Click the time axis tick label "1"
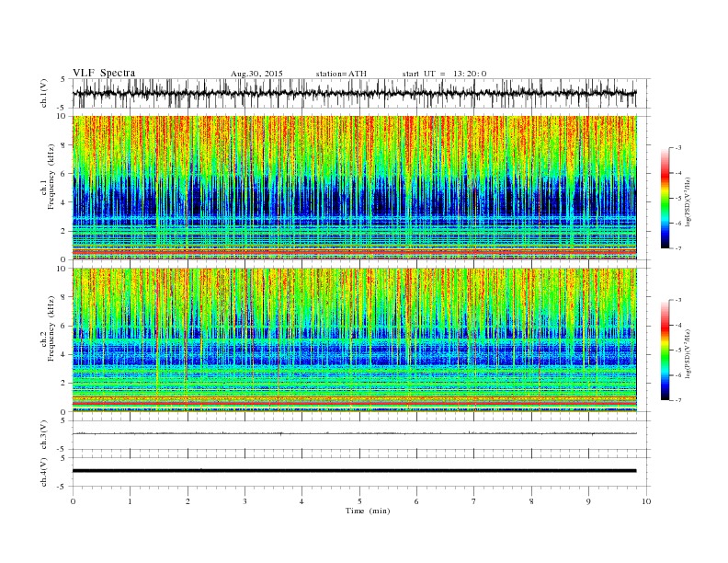This screenshot has height=563, width=728. point(130,501)
